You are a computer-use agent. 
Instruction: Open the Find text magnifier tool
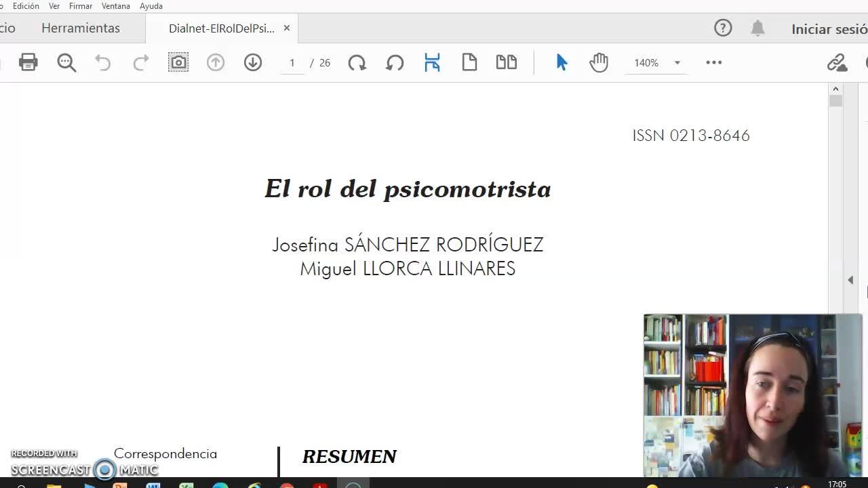(66, 62)
